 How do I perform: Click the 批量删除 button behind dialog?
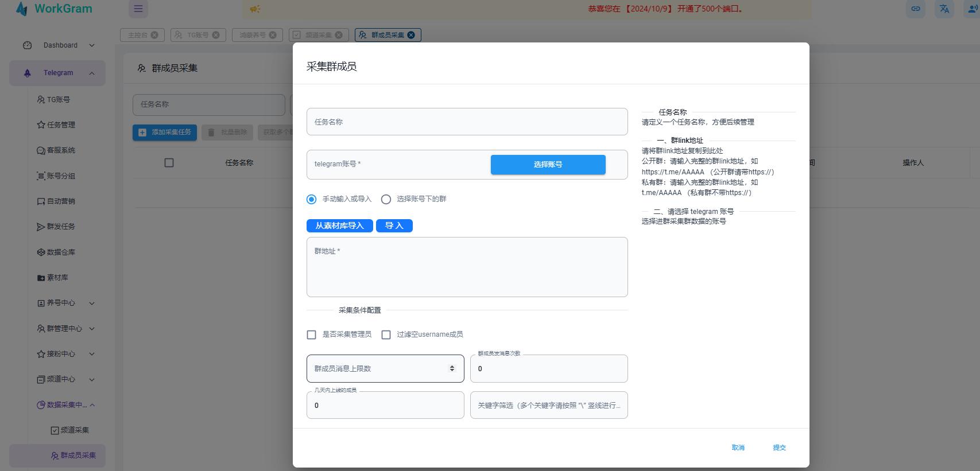pos(227,133)
